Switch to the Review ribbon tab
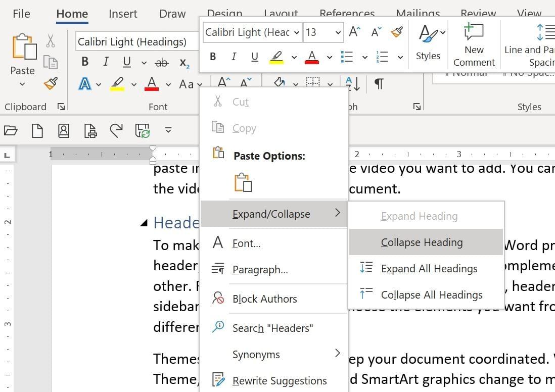555x392 pixels. pyautogui.click(x=477, y=14)
